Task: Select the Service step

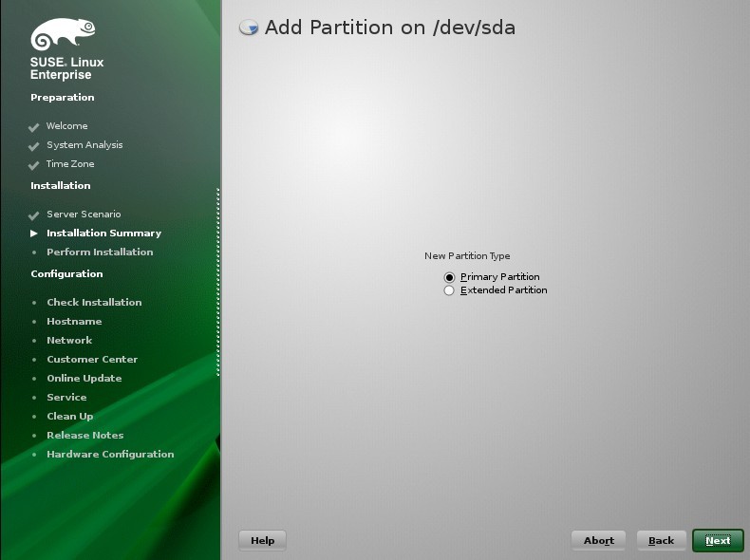Action: (66, 397)
